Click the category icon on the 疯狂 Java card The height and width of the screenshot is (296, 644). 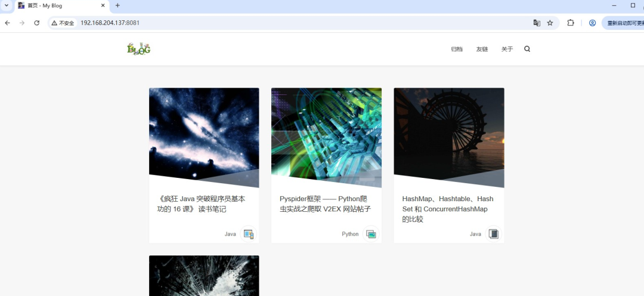point(249,234)
